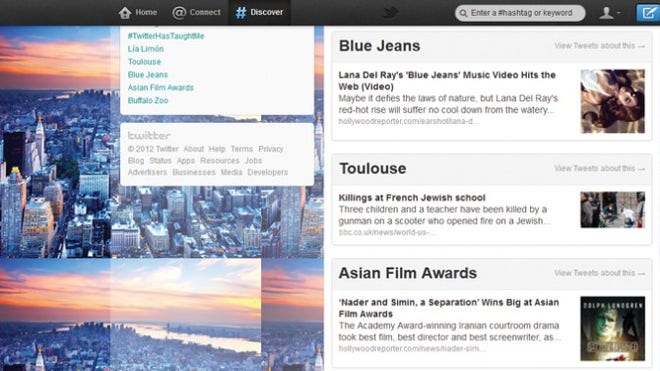This screenshot has width=660, height=371.
Task: Click the Discover hashtag icon
Action: coord(241,13)
